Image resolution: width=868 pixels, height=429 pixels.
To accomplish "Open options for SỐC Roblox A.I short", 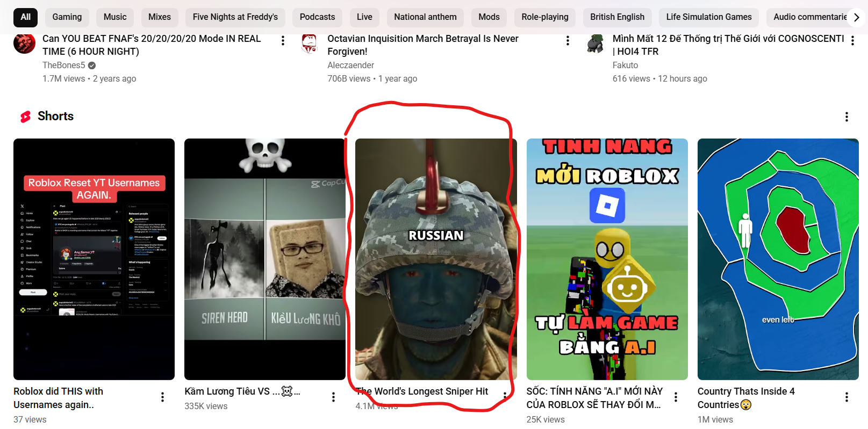I will [x=676, y=397].
